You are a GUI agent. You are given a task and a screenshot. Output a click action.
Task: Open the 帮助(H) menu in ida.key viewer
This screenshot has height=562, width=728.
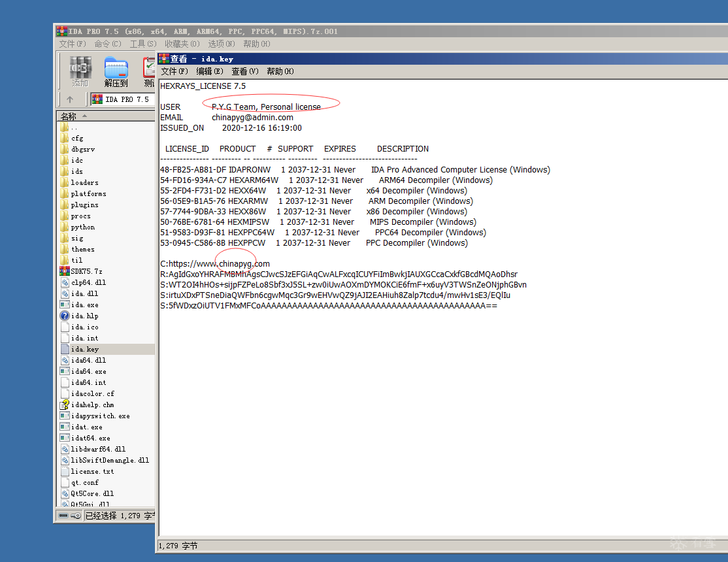[x=280, y=71]
